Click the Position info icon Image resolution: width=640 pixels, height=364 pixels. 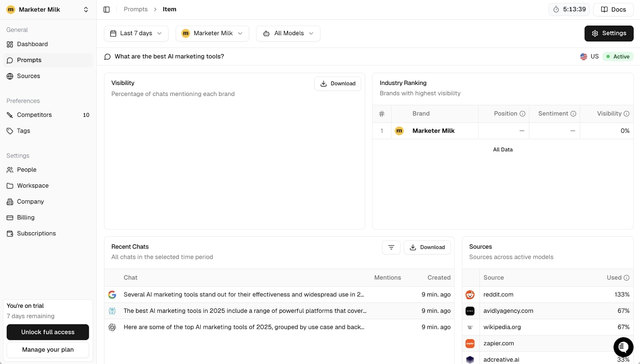522,114
